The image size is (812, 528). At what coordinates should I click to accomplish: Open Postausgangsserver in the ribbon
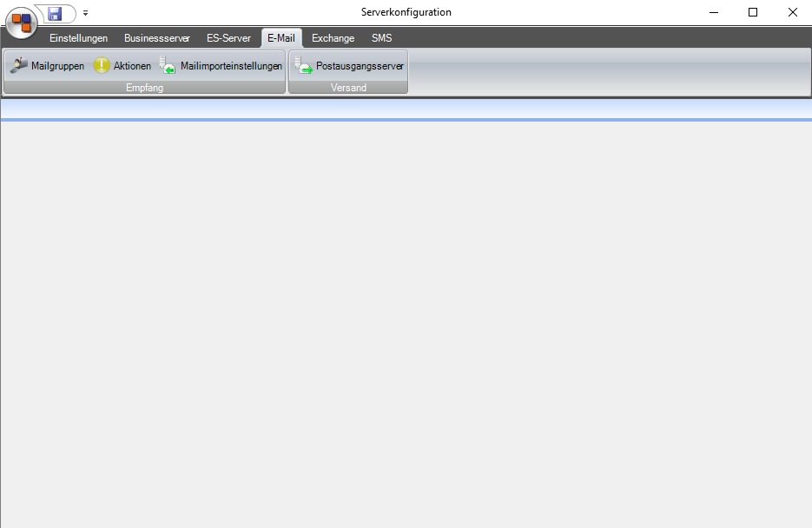pos(348,66)
